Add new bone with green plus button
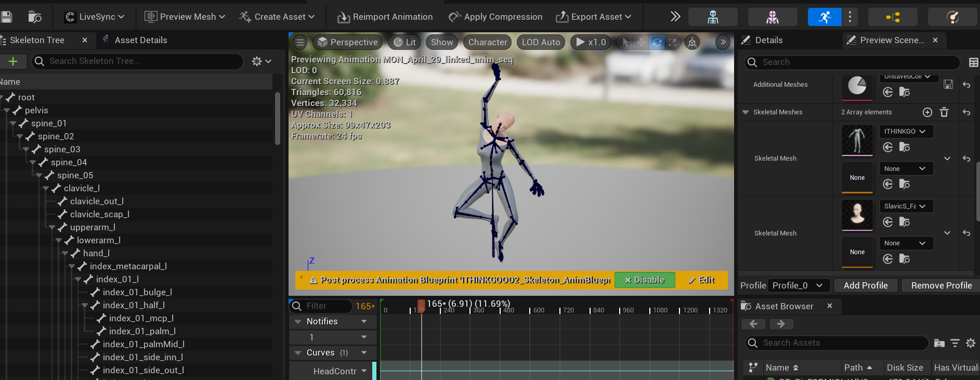Screen dimensions: 980x380 point(13,61)
